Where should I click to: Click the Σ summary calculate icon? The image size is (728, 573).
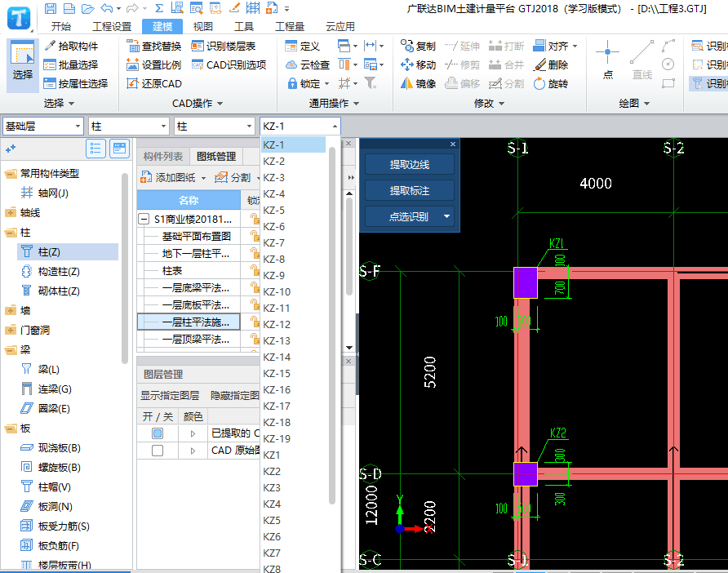pyautogui.click(x=159, y=8)
